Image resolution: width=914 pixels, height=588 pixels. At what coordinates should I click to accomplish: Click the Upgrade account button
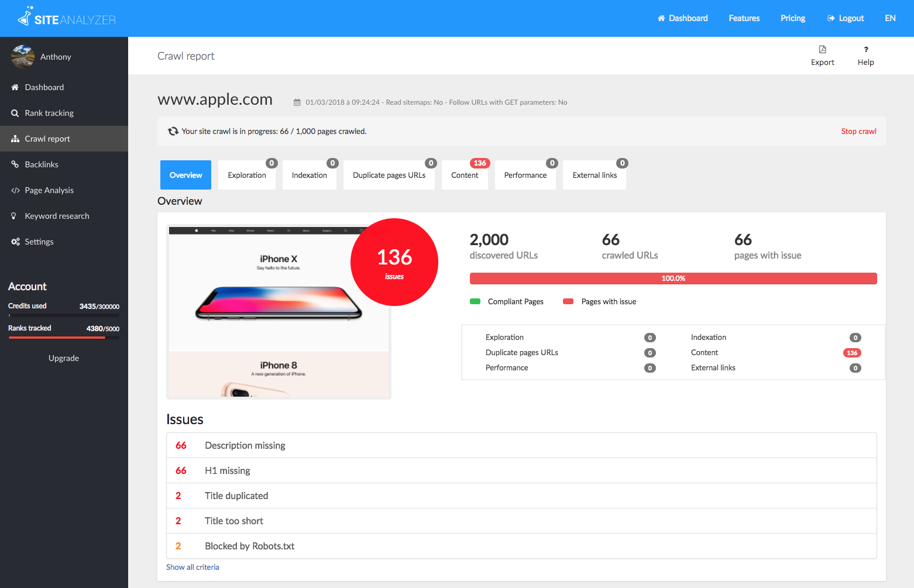[x=64, y=358]
